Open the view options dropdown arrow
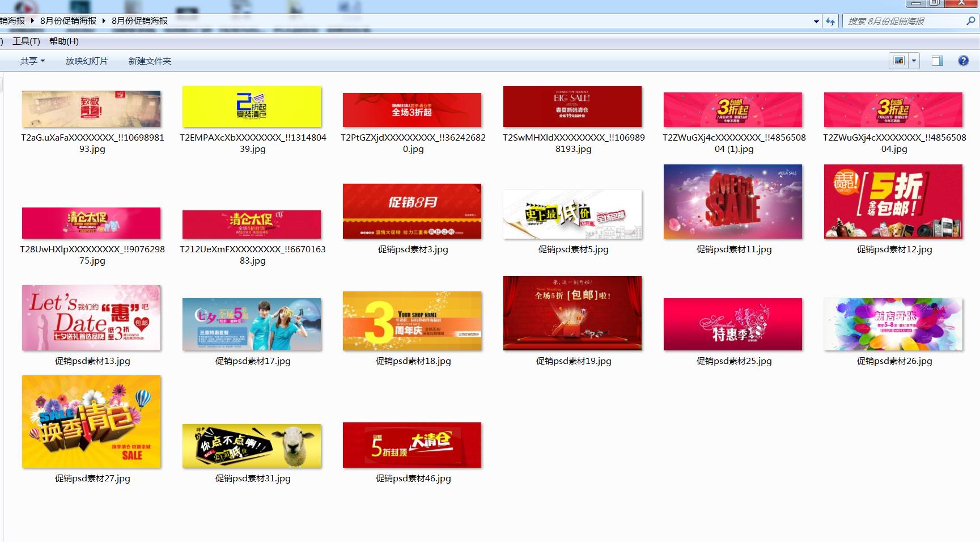The image size is (980, 542). pos(914,61)
